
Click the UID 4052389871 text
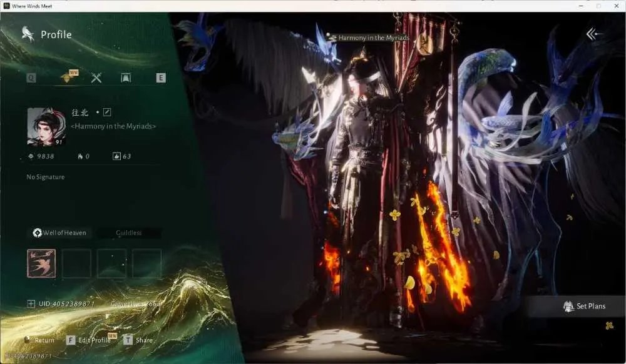point(67,304)
